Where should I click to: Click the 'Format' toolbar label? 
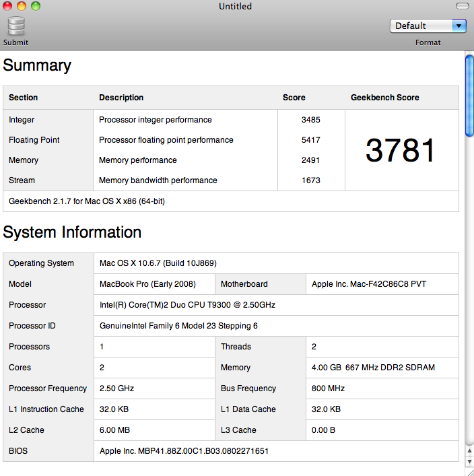tap(428, 42)
